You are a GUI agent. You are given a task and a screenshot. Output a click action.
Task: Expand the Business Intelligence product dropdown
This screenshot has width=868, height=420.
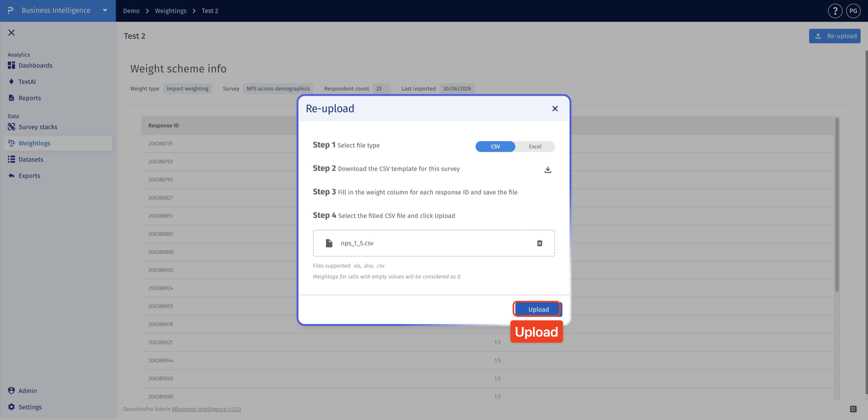point(105,11)
